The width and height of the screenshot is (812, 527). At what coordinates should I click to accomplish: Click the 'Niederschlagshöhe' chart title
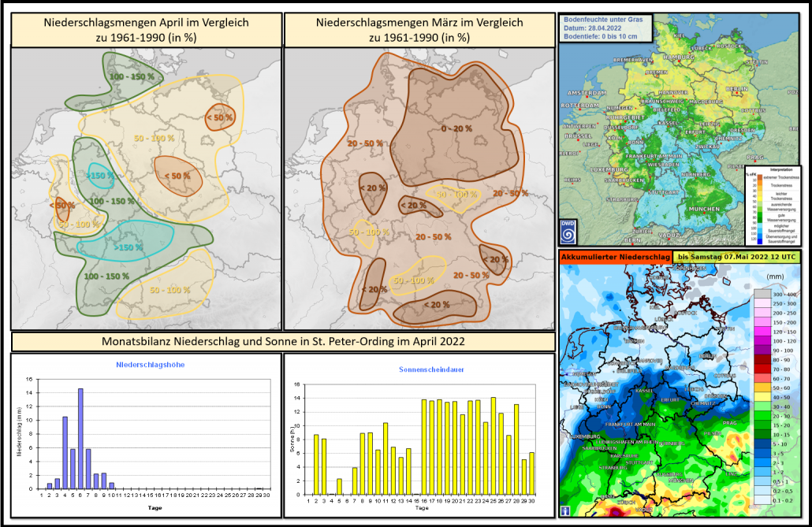[x=144, y=366]
